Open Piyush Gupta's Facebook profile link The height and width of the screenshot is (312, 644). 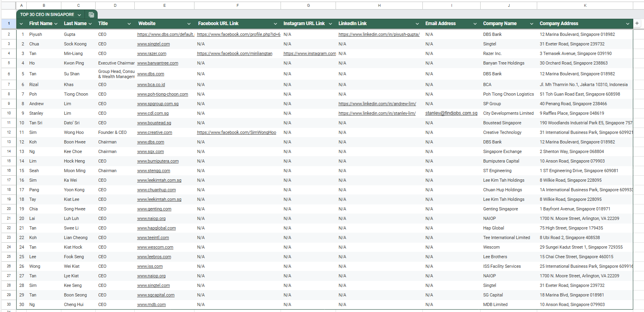[x=239, y=35]
